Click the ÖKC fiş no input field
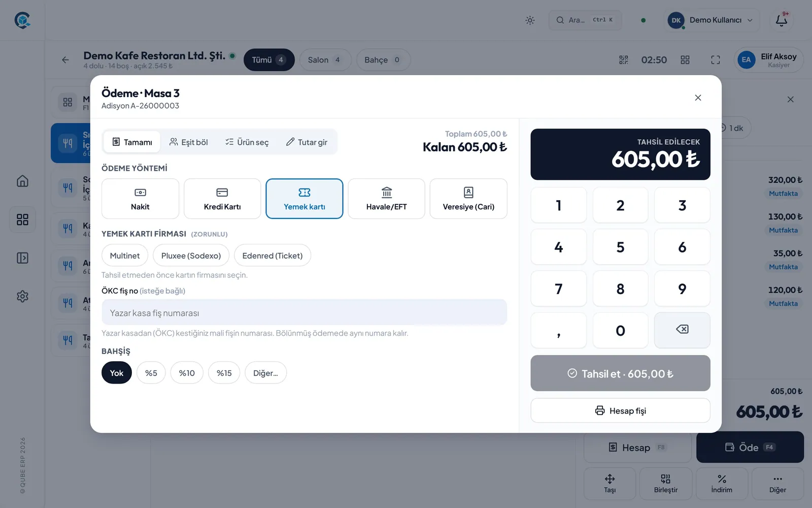Viewport: 812px width, 508px height. coord(304,312)
